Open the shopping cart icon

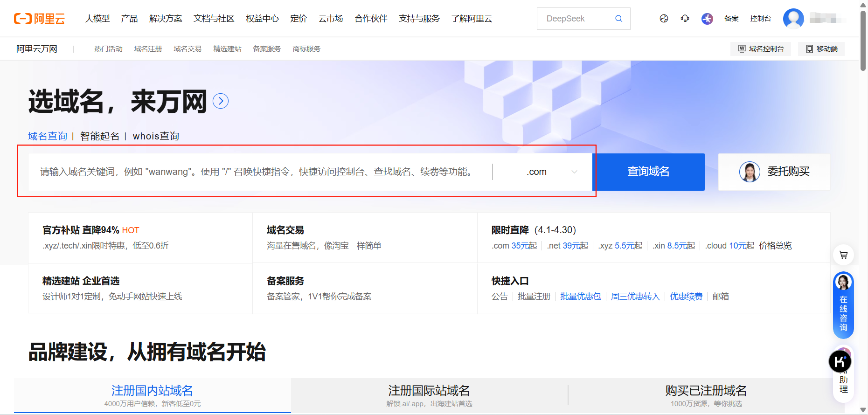tap(843, 255)
